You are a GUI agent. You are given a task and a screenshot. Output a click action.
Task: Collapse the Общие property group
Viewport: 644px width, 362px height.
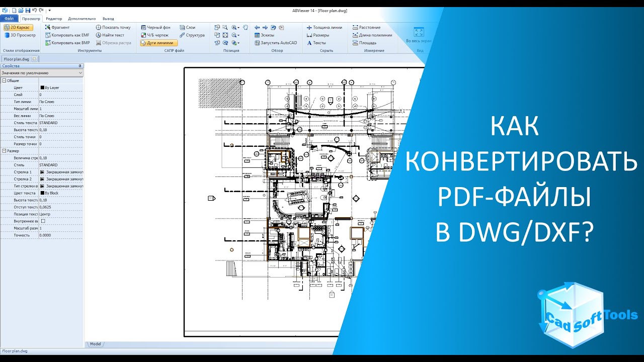[x=4, y=80]
